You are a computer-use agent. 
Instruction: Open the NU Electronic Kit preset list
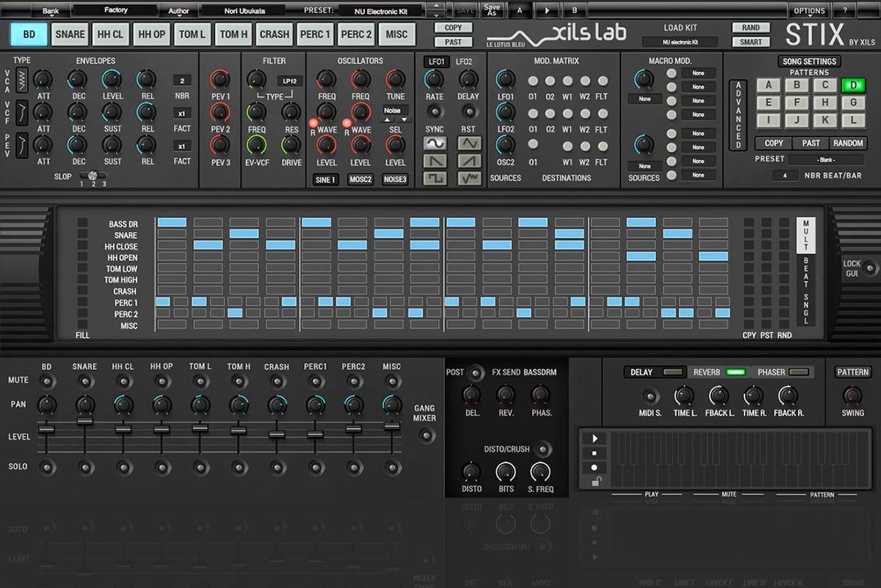(x=382, y=11)
